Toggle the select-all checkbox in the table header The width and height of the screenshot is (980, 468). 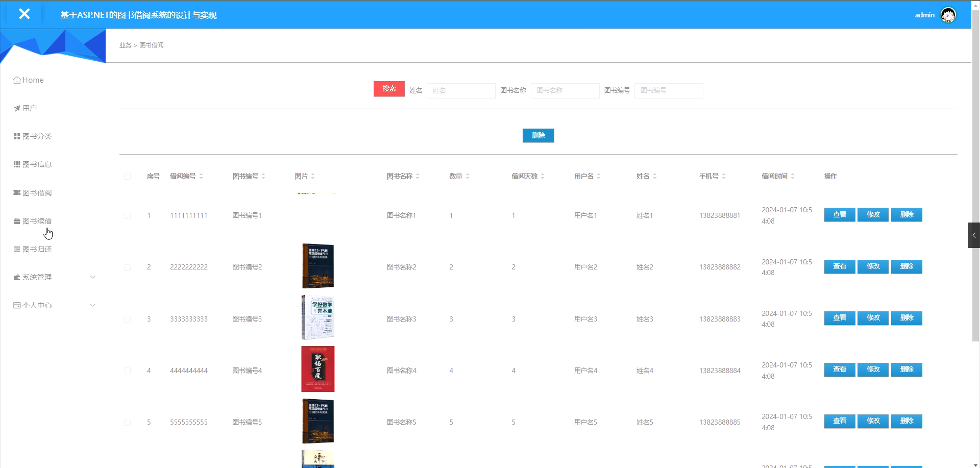point(127,177)
